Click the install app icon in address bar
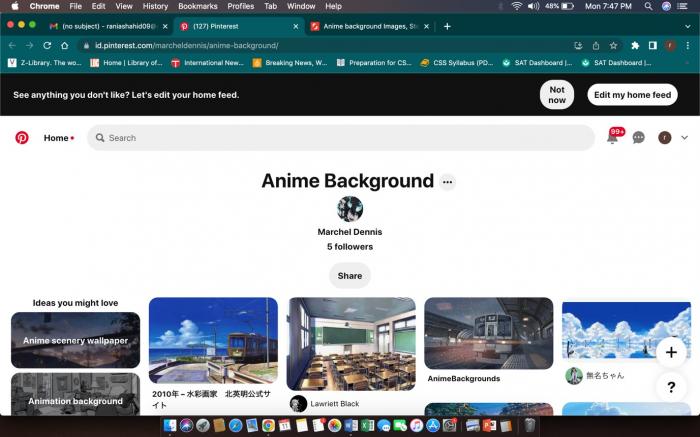This screenshot has height=437, width=700. tap(578, 46)
